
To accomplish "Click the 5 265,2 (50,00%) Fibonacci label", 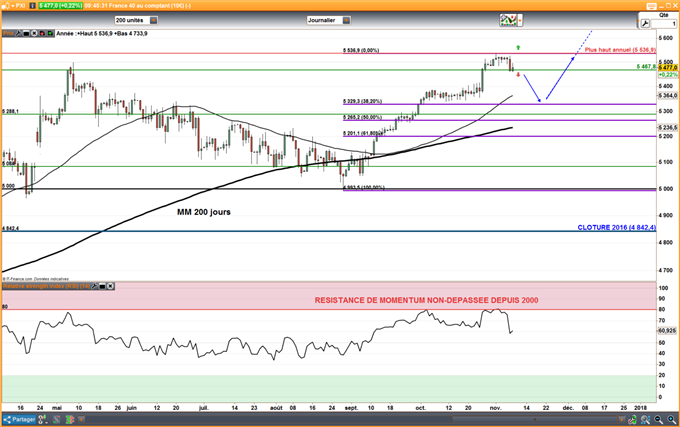I will (x=363, y=117).
